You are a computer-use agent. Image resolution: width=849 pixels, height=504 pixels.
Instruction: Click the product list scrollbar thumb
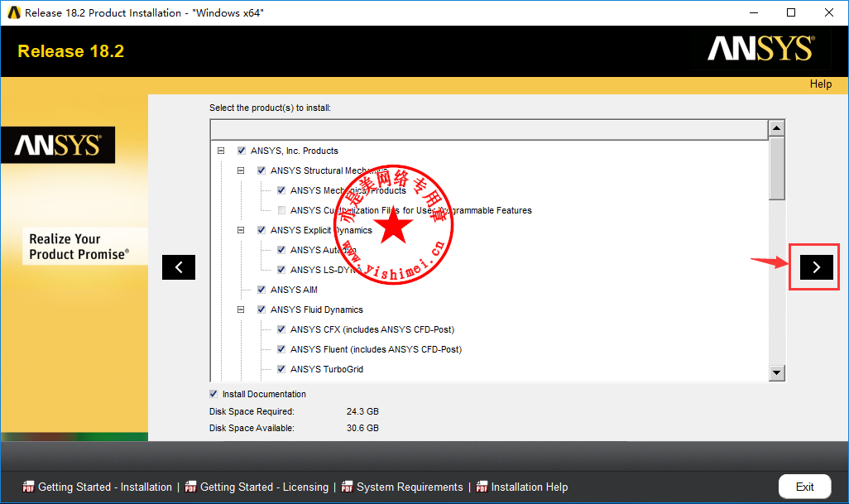pos(776,168)
